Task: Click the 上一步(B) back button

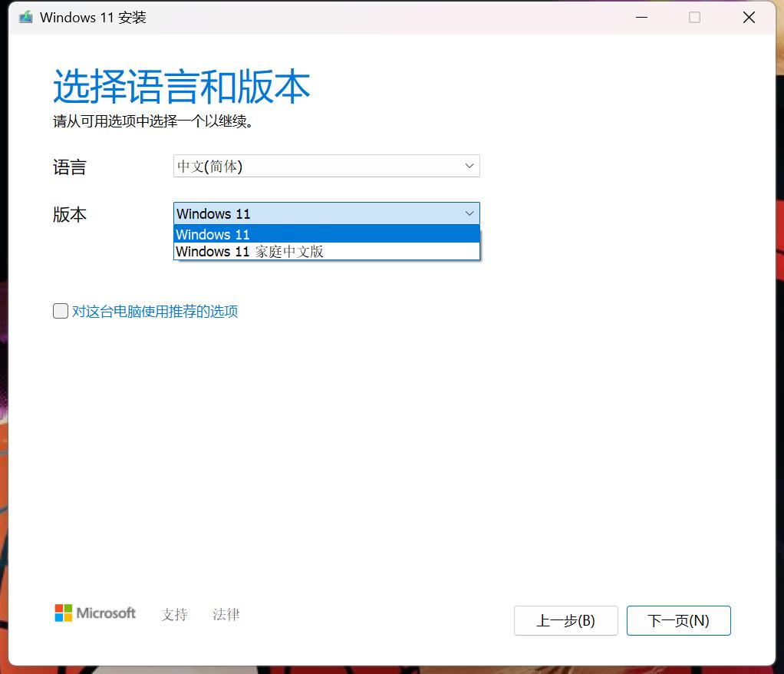Action: tap(565, 620)
